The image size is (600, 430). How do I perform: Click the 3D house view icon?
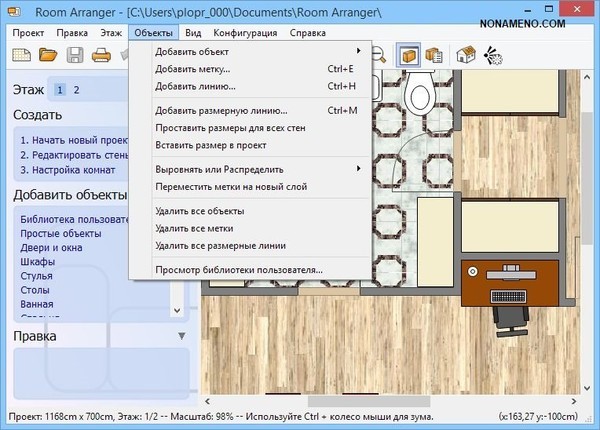click(465, 56)
